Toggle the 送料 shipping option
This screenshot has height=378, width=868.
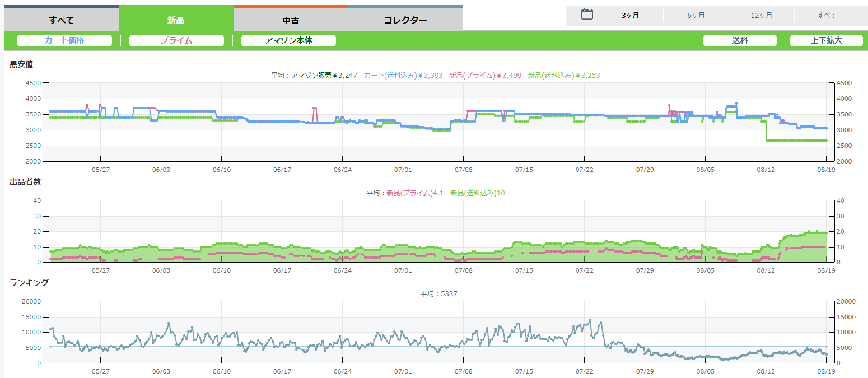740,40
